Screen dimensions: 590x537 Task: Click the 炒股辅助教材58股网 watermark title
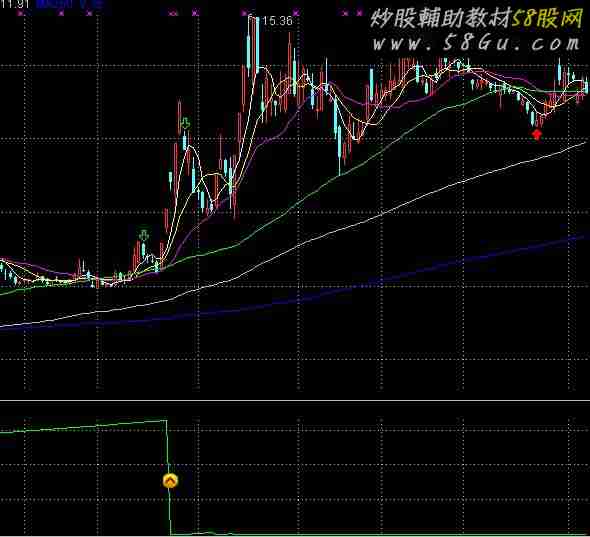point(477,18)
